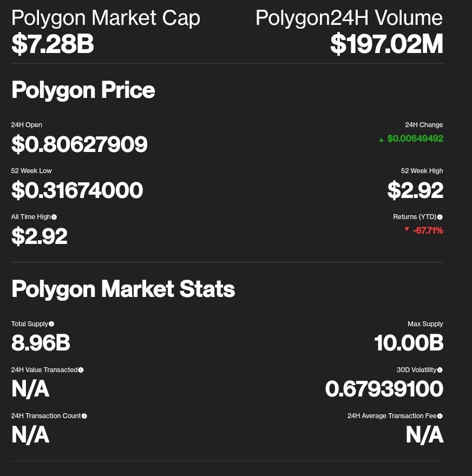Click the info icon next to All Time High
472x476 pixels.
(x=54, y=217)
